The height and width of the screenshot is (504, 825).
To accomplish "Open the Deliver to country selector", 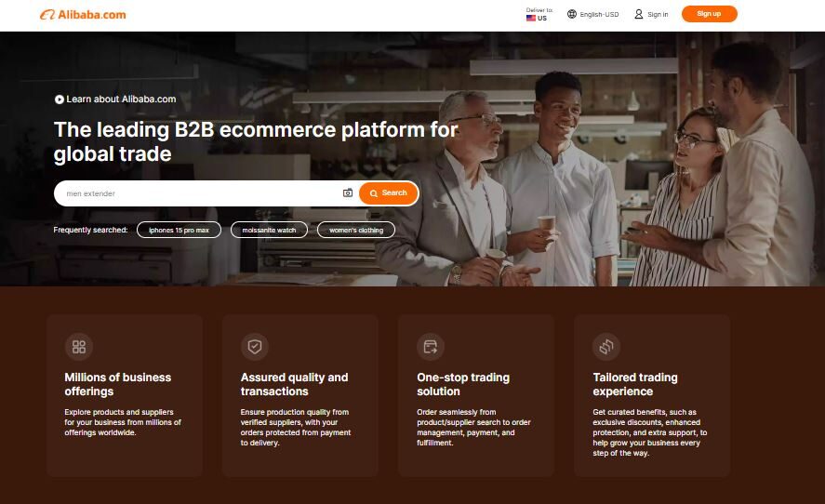I will click(538, 14).
